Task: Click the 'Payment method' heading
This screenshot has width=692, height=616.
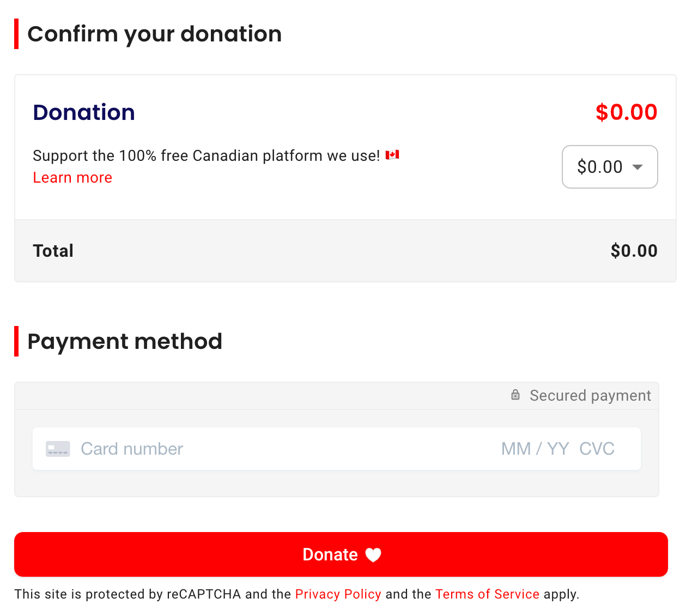Action: click(125, 341)
